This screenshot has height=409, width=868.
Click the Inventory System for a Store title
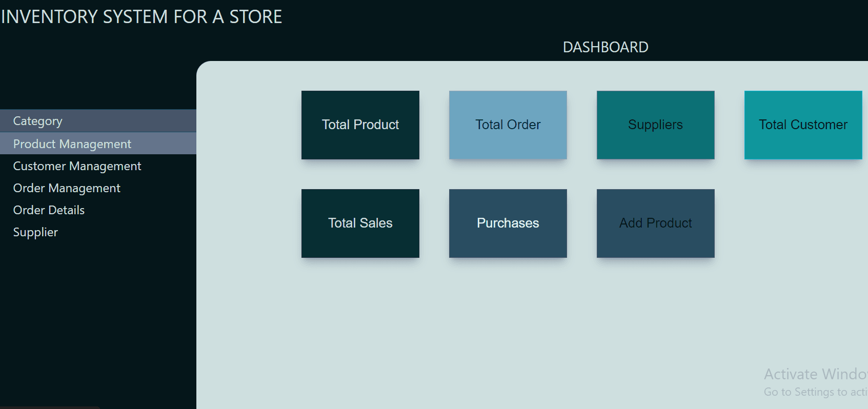pyautogui.click(x=142, y=17)
